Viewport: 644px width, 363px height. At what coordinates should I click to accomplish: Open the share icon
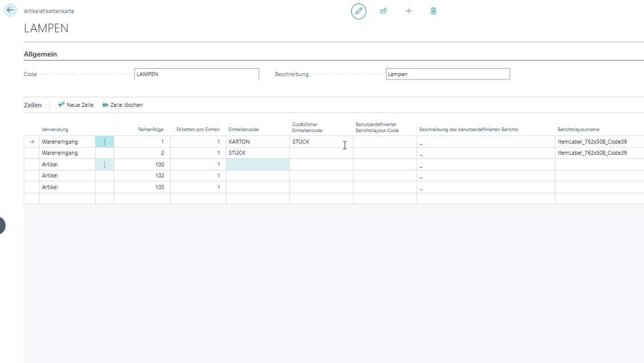click(384, 11)
